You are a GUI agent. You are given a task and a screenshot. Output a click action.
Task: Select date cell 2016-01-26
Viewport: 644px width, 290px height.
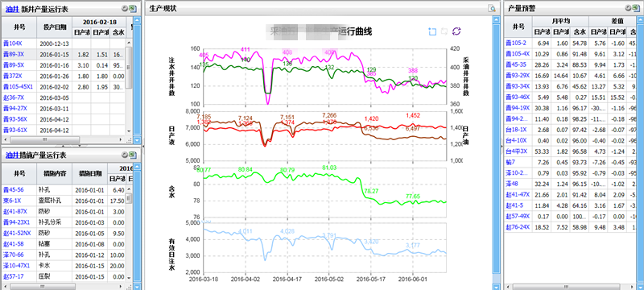54,76
